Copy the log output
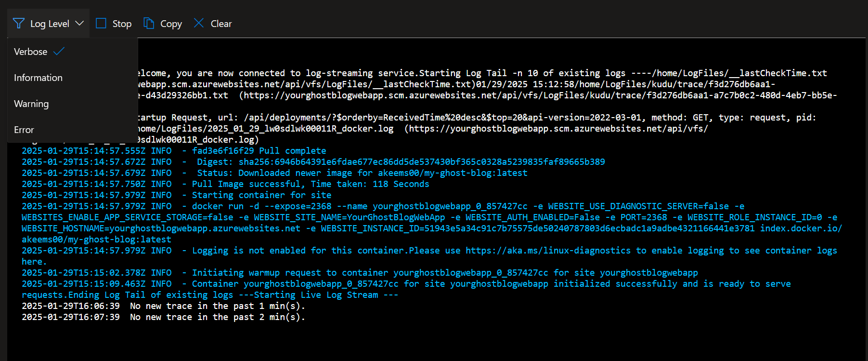This screenshot has width=868, height=361. [x=163, y=23]
